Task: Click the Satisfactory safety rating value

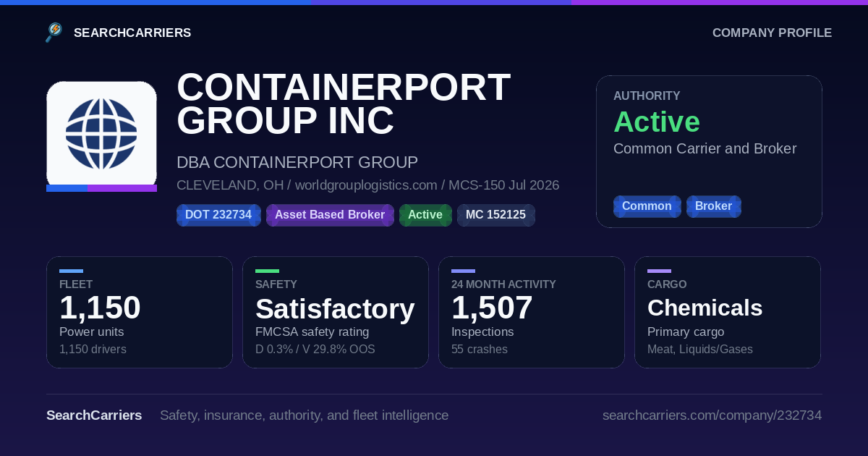Action: [335, 309]
